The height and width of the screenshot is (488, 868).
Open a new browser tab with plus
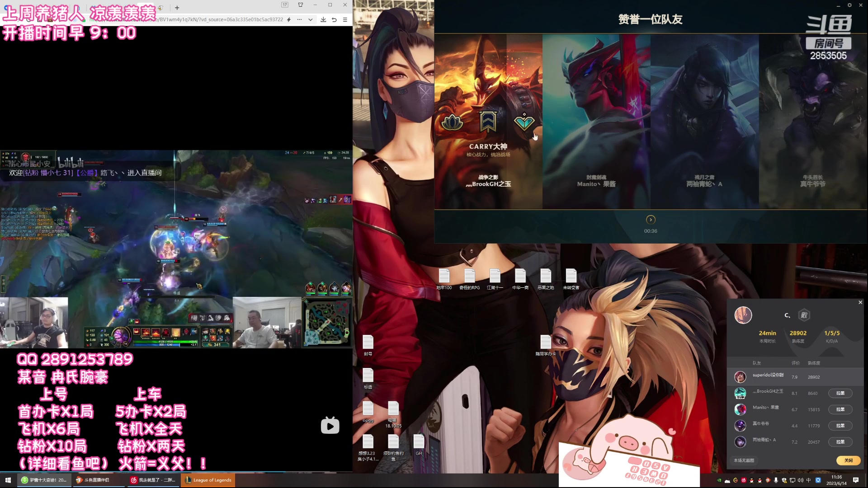(177, 8)
